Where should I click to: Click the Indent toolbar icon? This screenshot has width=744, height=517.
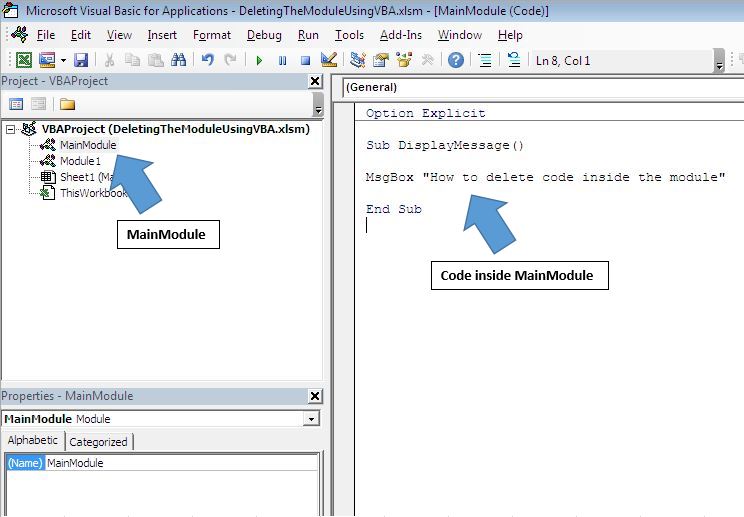(x=485, y=60)
